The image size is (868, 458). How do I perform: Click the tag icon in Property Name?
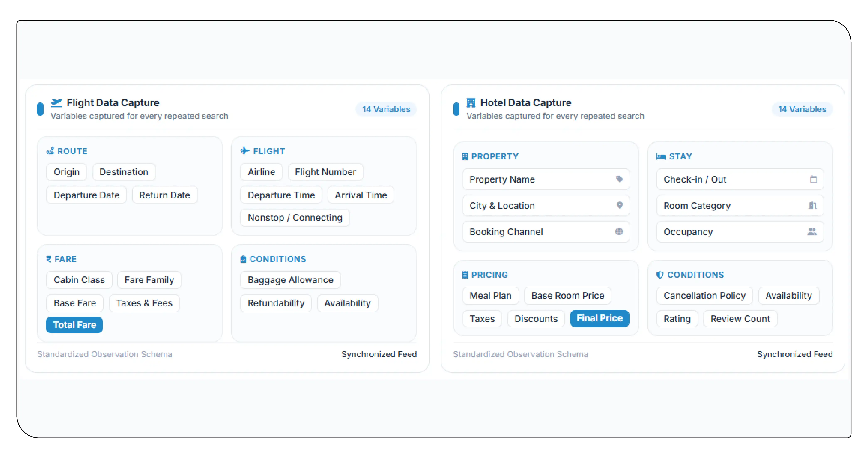coord(619,179)
